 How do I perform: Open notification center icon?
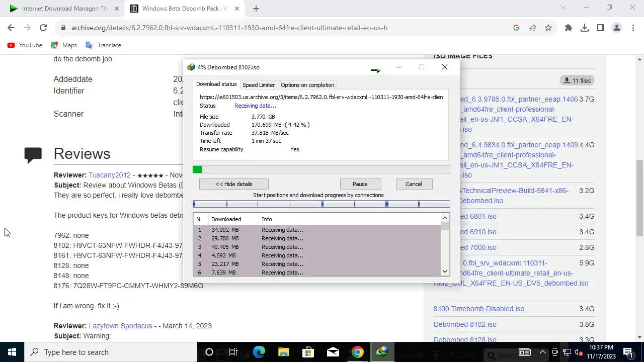pyautogui.click(x=628, y=352)
